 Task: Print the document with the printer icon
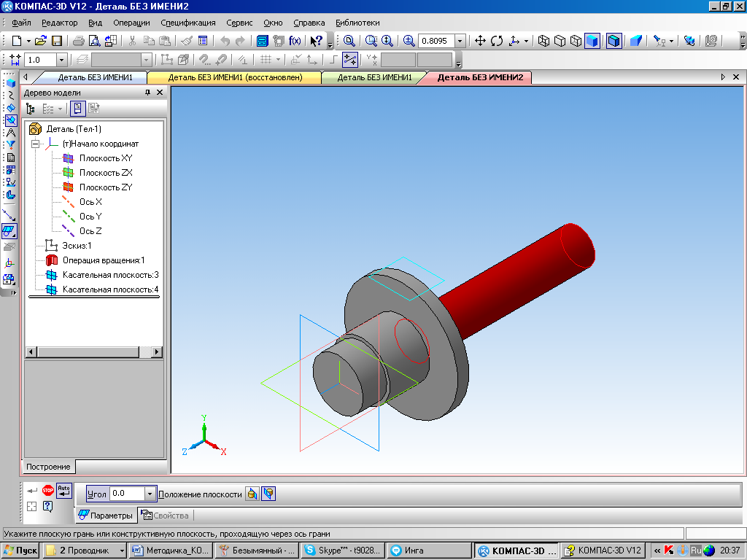pos(79,41)
